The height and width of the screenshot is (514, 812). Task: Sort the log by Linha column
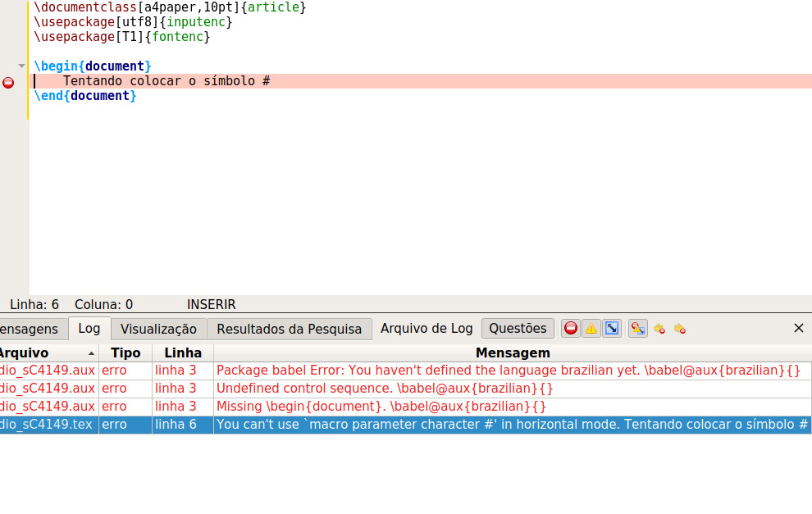point(183,353)
